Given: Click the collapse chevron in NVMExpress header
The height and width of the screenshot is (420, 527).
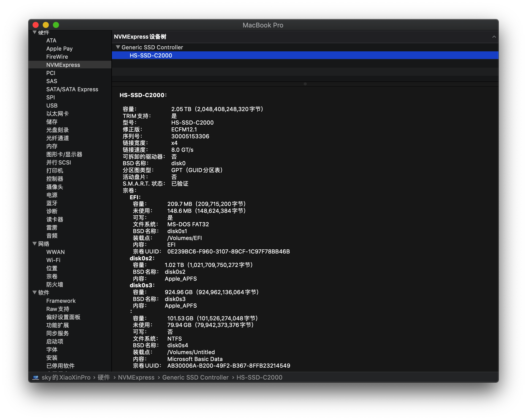Looking at the screenshot, I should click(494, 37).
